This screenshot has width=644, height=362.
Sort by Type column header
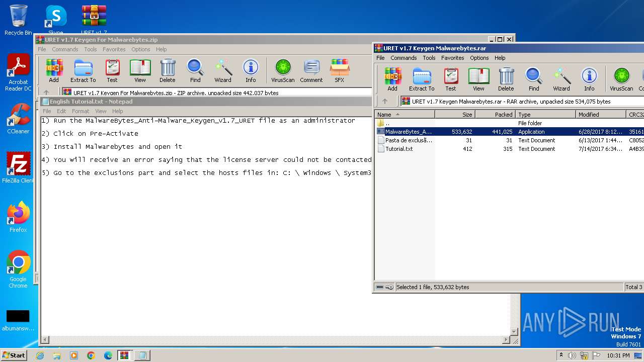tap(546, 115)
